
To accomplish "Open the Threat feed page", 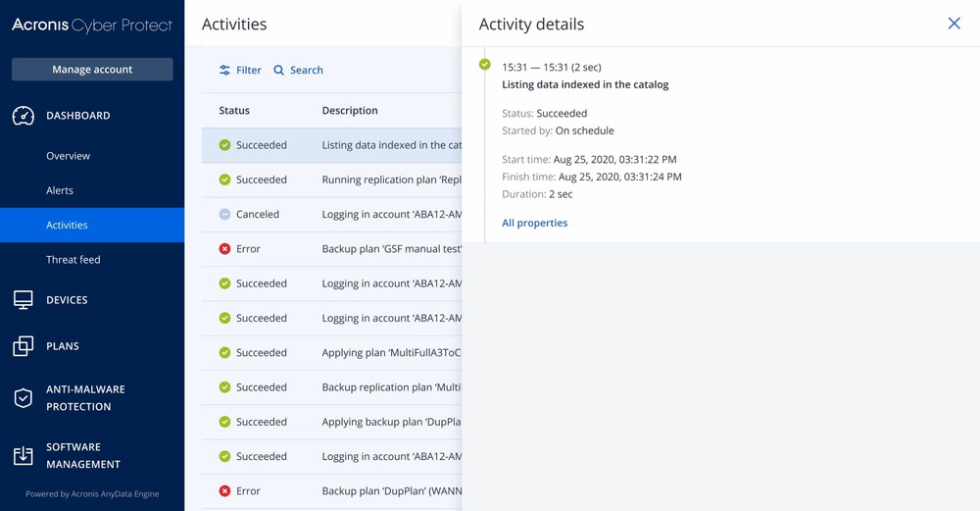I will 73,260.
